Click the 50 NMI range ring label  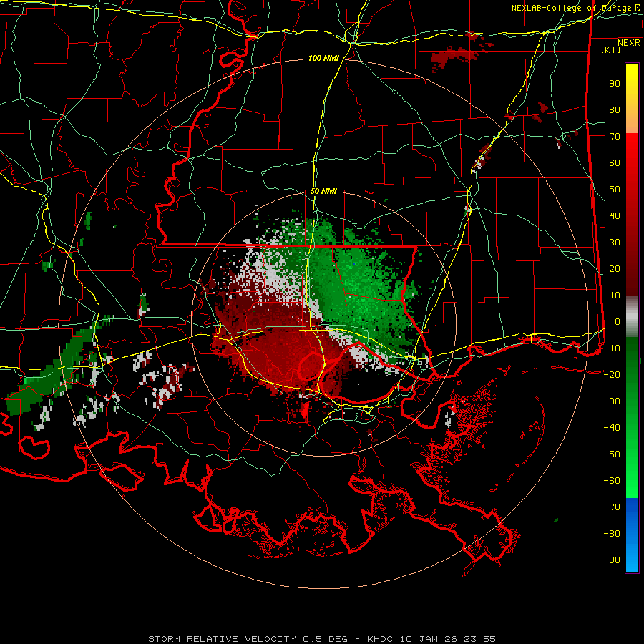point(323,191)
